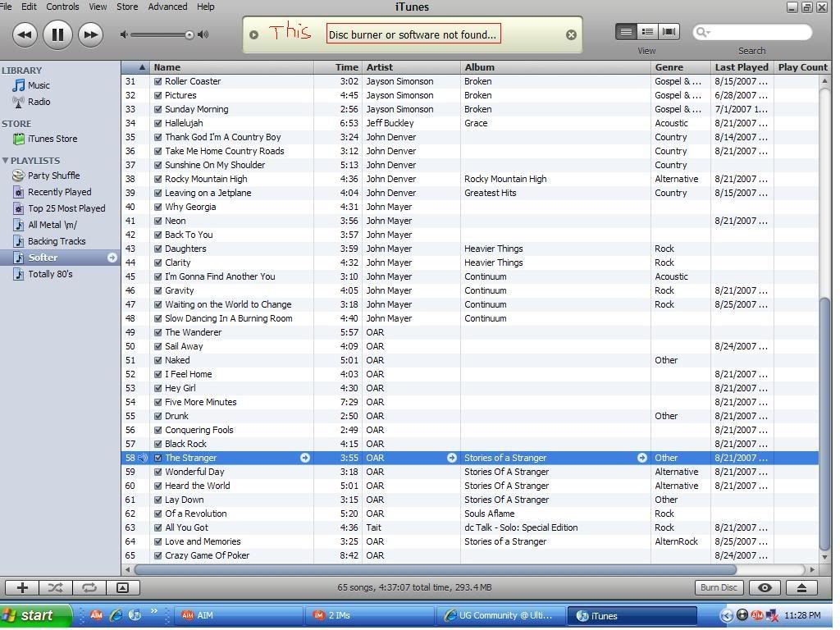Toggle repeat mode
The image size is (840, 630).
89,588
